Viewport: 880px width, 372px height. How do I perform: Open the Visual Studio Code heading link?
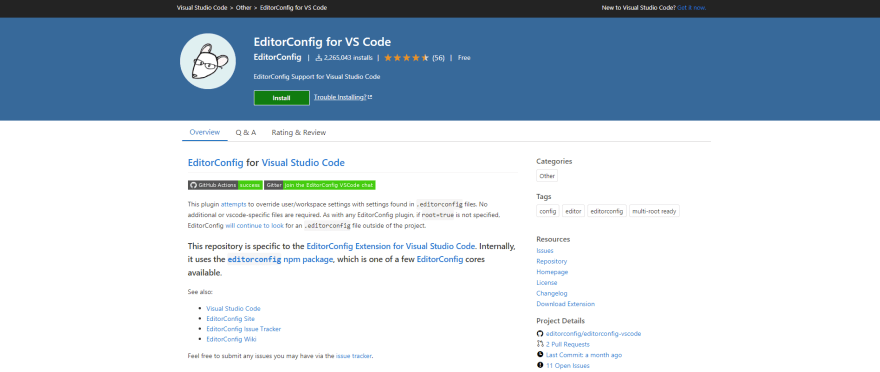303,163
